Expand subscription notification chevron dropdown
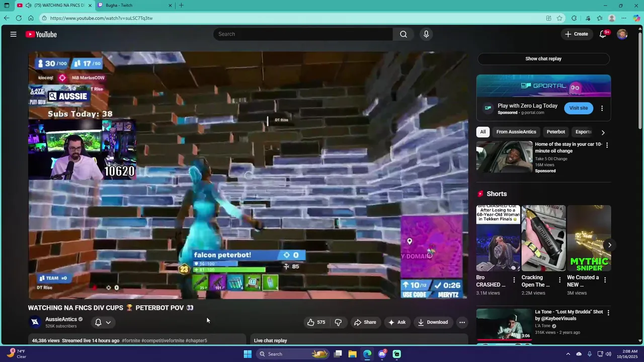 click(x=108, y=322)
